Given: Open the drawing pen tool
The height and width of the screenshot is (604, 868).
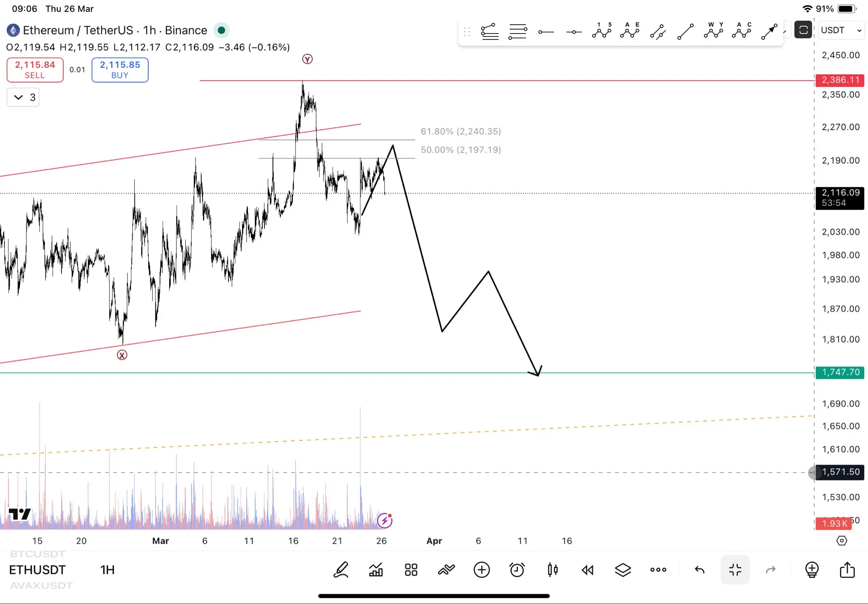Looking at the screenshot, I should (x=341, y=570).
